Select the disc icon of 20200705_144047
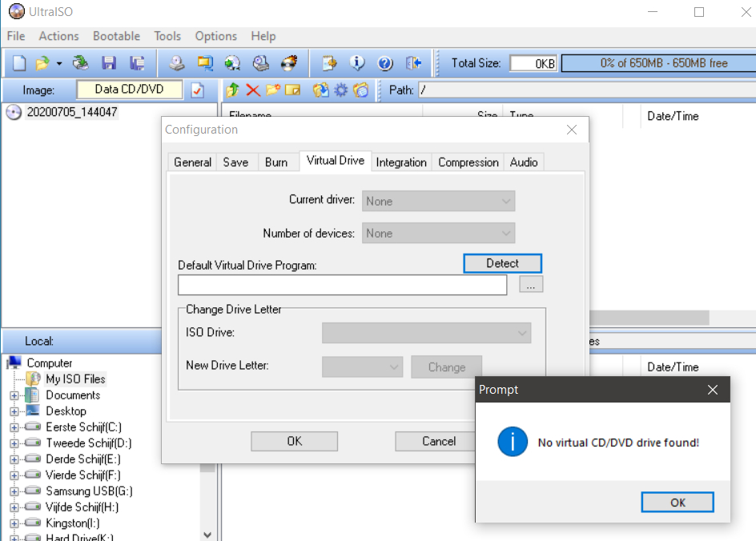 pyautogui.click(x=14, y=112)
